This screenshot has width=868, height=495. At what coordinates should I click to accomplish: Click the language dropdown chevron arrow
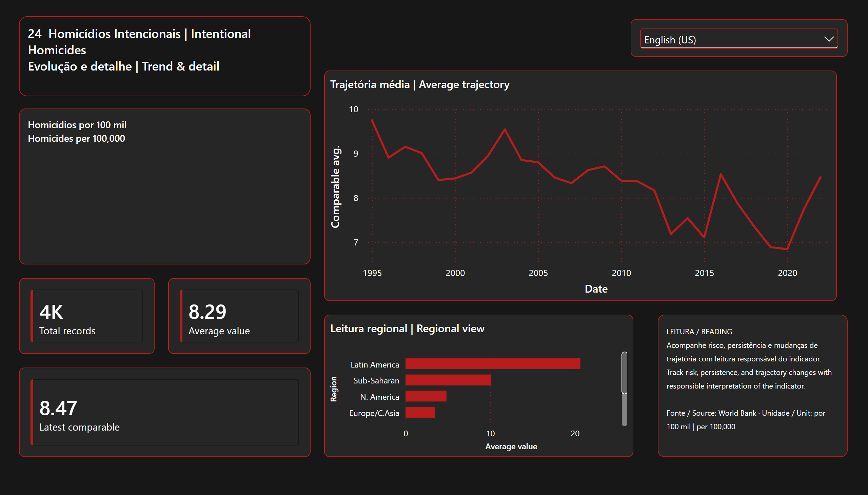tap(829, 39)
